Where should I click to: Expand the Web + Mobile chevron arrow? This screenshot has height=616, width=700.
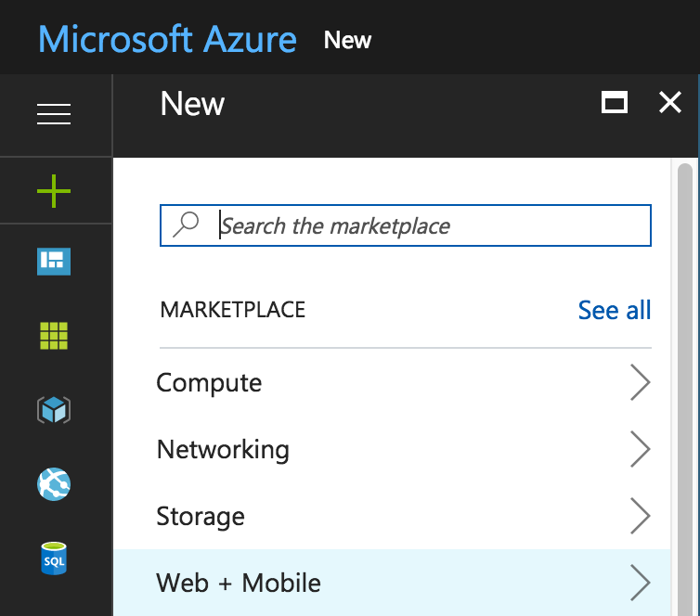[x=640, y=583]
